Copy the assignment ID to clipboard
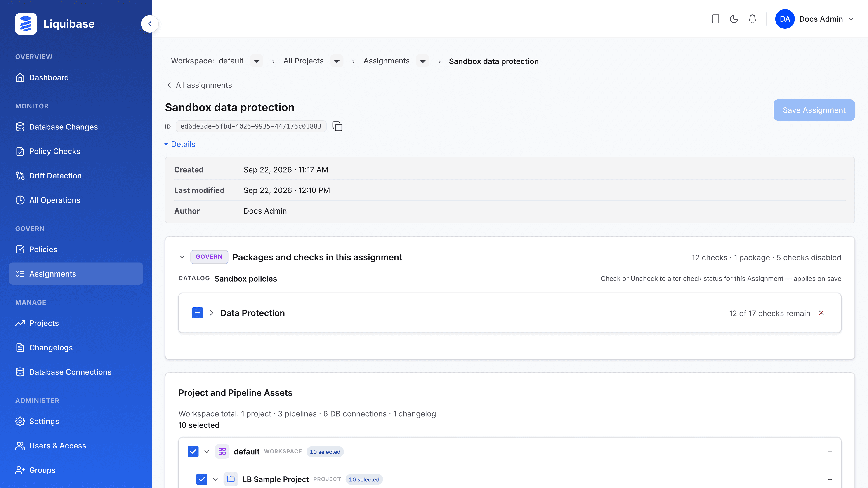The image size is (868, 488). [x=337, y=126]
